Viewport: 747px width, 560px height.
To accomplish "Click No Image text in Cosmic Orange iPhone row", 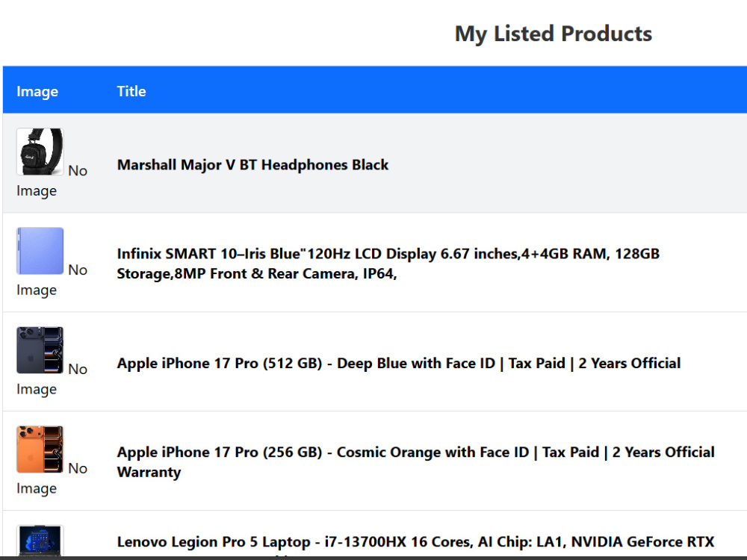I will (x=52, y=478).
